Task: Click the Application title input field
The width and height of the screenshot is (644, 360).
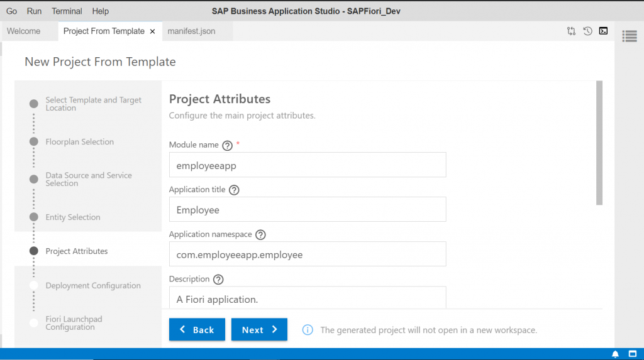Action: coord(308,209)
